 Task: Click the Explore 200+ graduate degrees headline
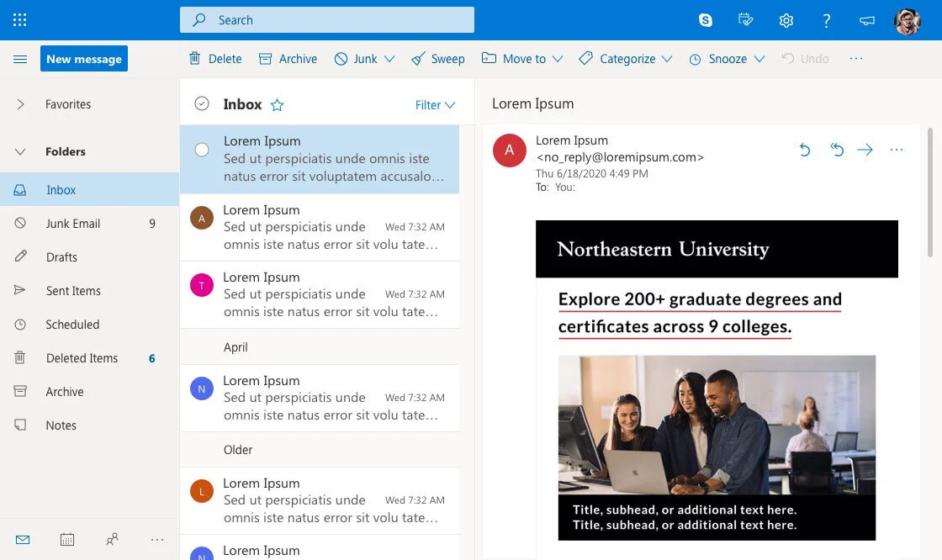pos(700,313)
